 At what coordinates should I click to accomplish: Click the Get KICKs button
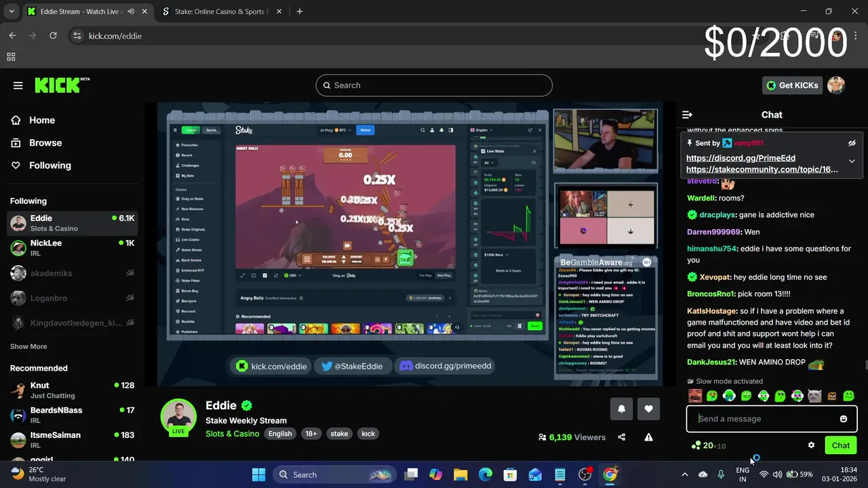[792, 85]
